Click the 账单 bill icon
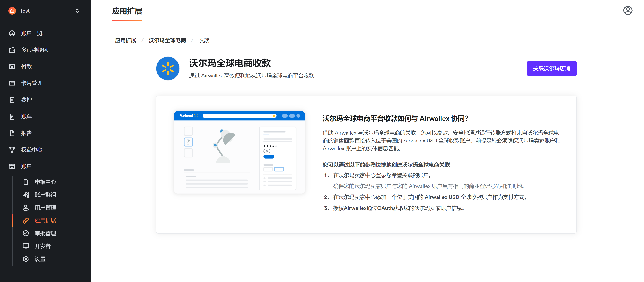This screenshot has width=644, height=282. click(x=12, y=117)
